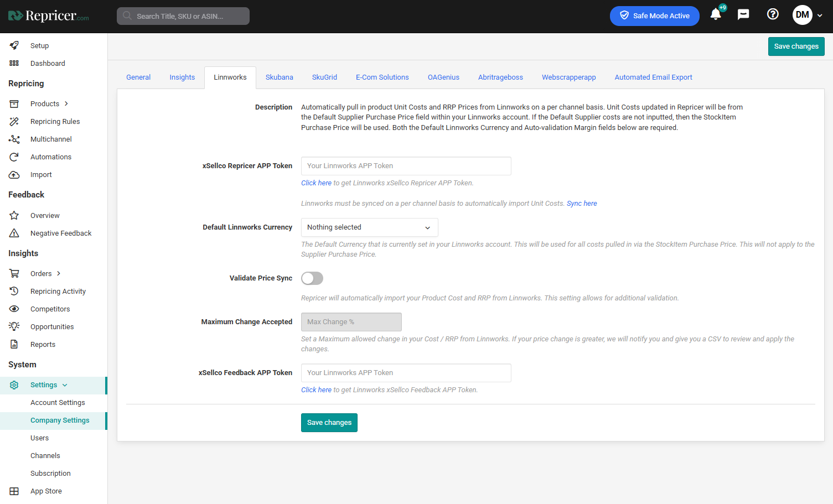
Task: Click the Dashboard grid icon
Action: [x=14, y=63]
